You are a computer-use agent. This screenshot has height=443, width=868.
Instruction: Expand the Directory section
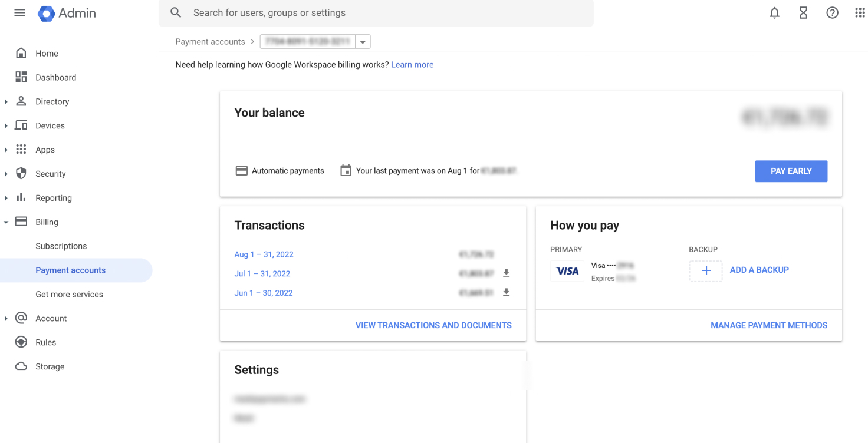point(6,102)
